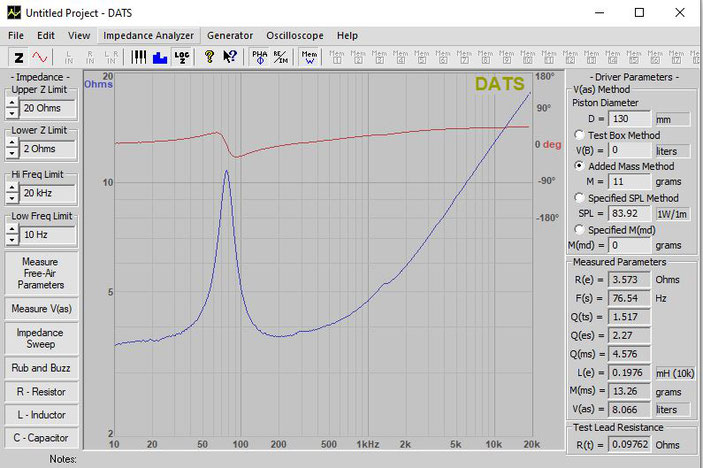Select the R IN input icon
Screen dimensions: 703x468
[90, 57]
